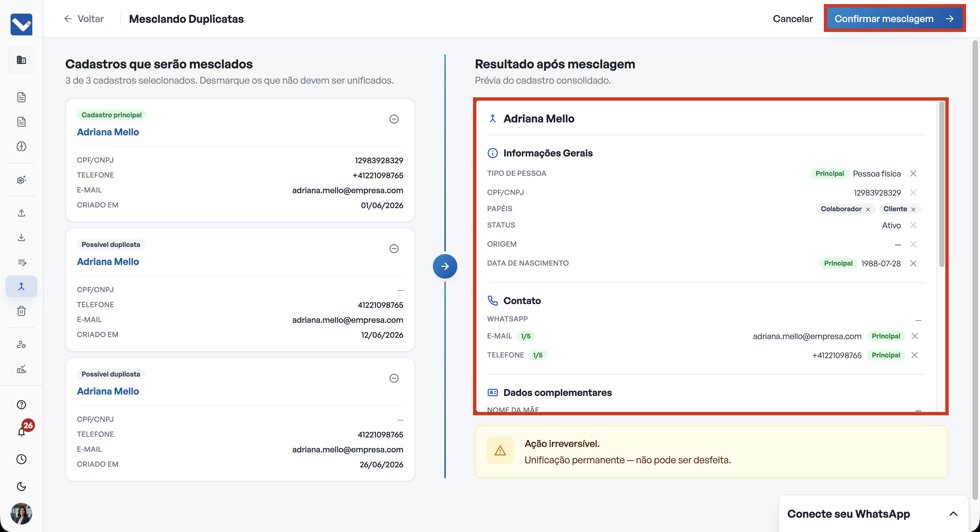Image resolution: width=980 pixels, height=532 pixels.
Task: Click the blue round arrow button between panels
Action: coord(445,266)
